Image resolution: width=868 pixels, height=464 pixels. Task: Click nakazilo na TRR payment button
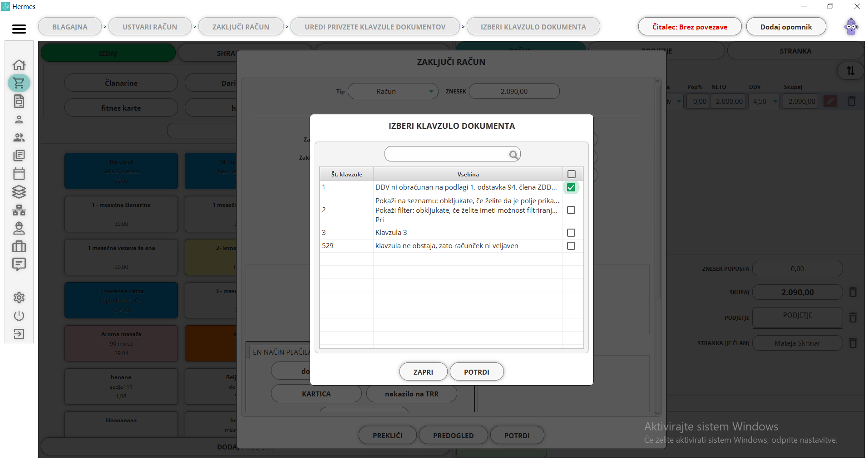click(412, 394)
